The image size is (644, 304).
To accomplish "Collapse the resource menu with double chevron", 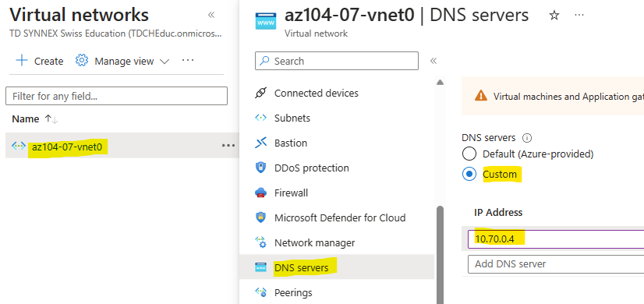I will [x=433, y=61].
